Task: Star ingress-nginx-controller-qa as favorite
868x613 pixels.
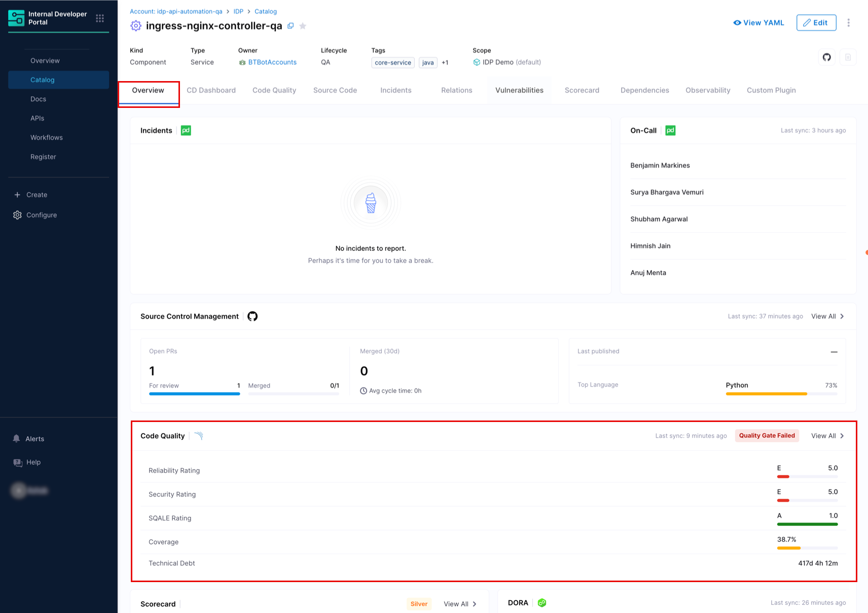Action: click(303, 26)
